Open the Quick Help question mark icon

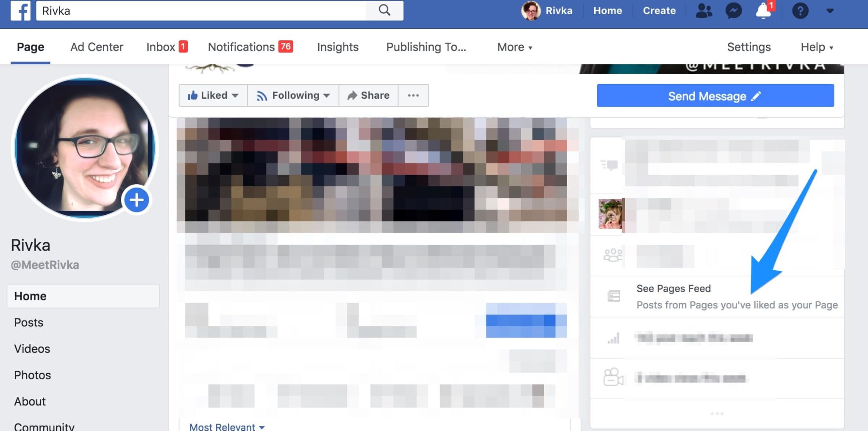pos(800,11)
